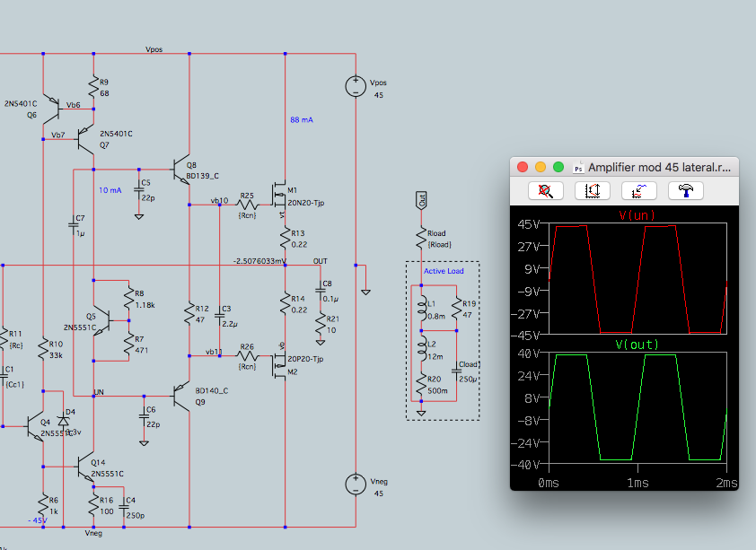This screenshot has width=756, height=550.
Task: Select the Q7 2N5401C transistor symbol
Action: tap(85, 140)
